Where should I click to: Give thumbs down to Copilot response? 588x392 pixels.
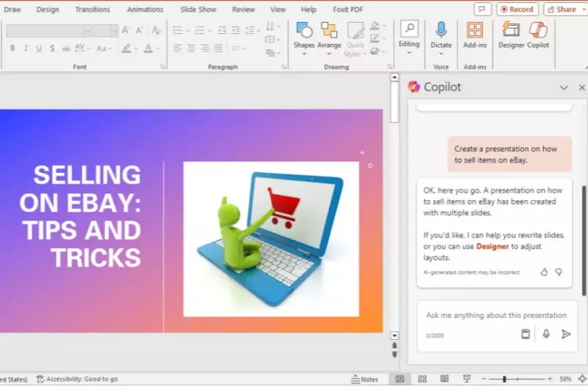tap(559, 272)
